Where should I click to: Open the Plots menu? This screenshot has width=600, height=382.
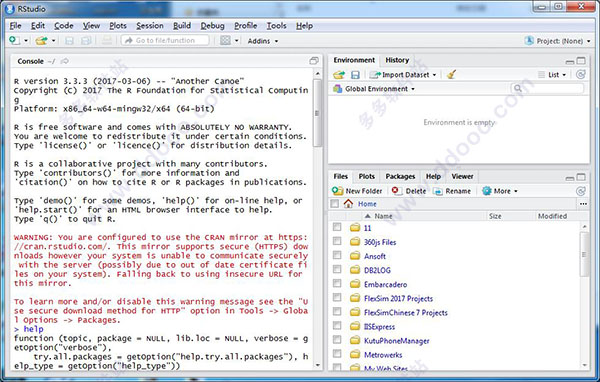pyautogui.click(x=118, y=26)
